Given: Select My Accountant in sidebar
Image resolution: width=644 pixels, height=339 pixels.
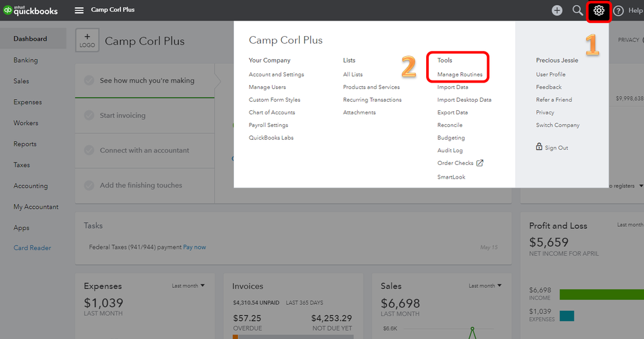Looking at the screenshot, I should point(35,207).
